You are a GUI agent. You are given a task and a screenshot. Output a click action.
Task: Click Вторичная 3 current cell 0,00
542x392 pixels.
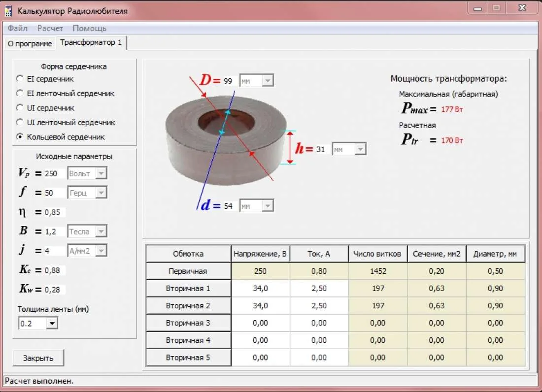click(319, 323)
